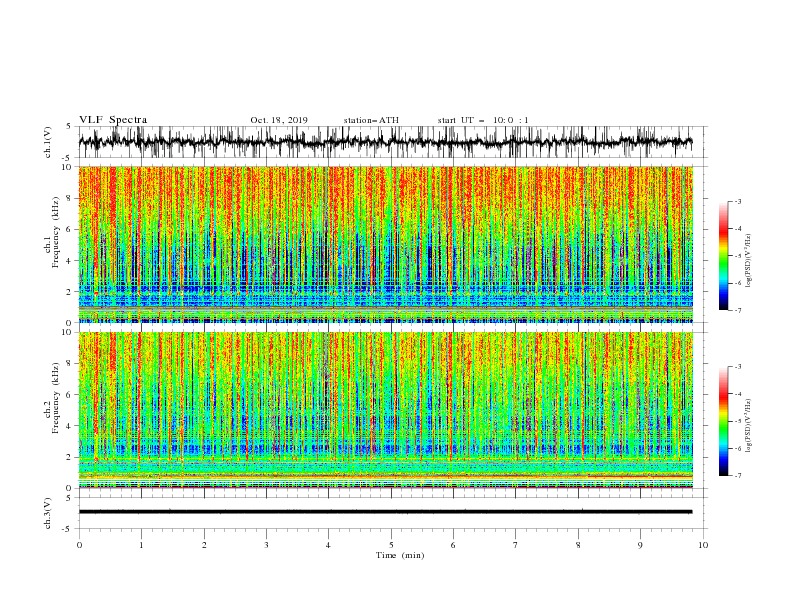Click the 'ch.1(V)' axis label

[48, 142]
